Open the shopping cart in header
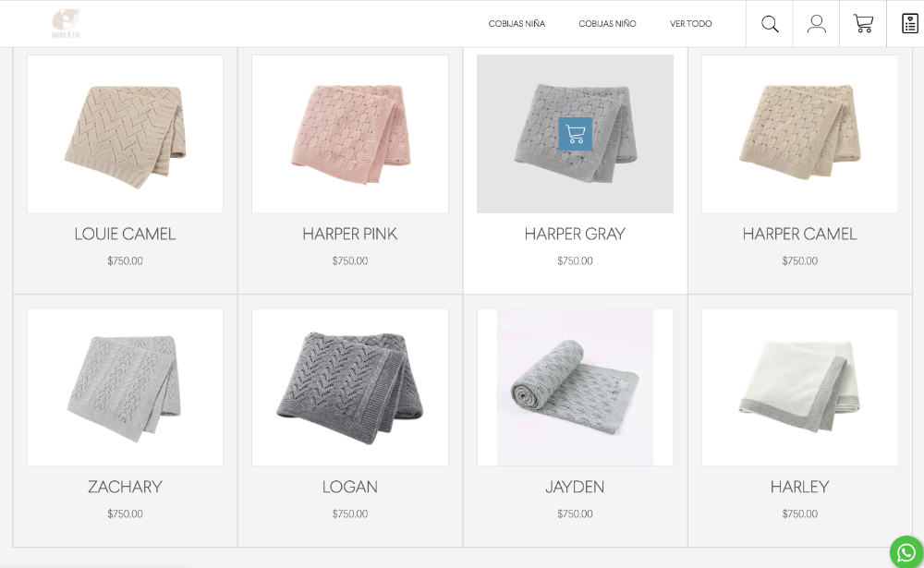Viewport: 924px width, 568px height. (863, 24)
